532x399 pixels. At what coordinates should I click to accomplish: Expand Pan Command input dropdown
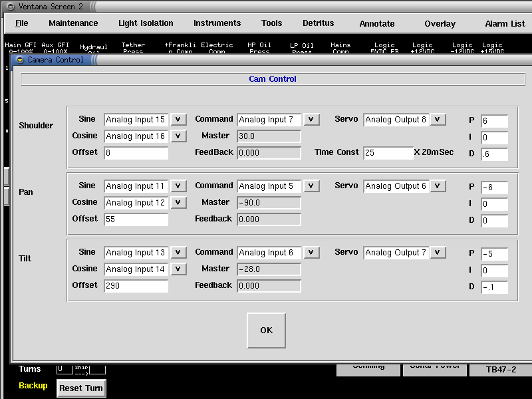coord(311,186)
